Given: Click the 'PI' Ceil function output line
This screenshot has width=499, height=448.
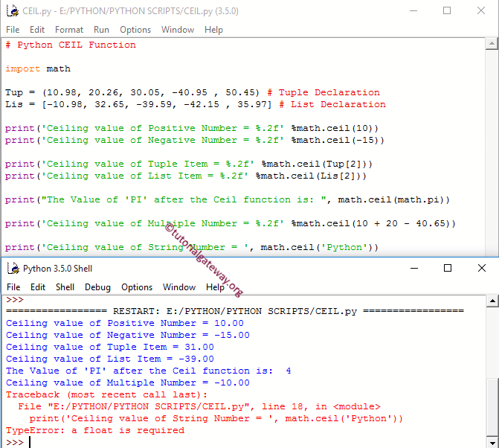Looking at the screenshot, I should 148,371.
